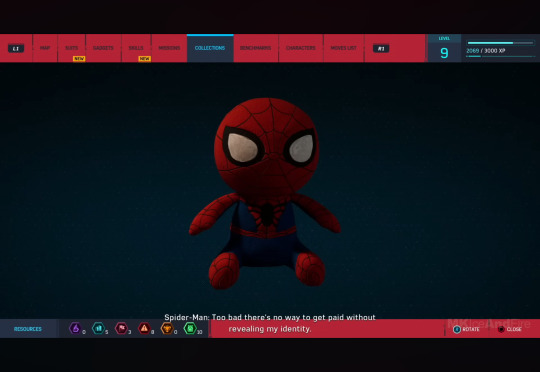Open the Benchmarks tab
Viewport: 540px width, 372px height.
pos(256,48)
